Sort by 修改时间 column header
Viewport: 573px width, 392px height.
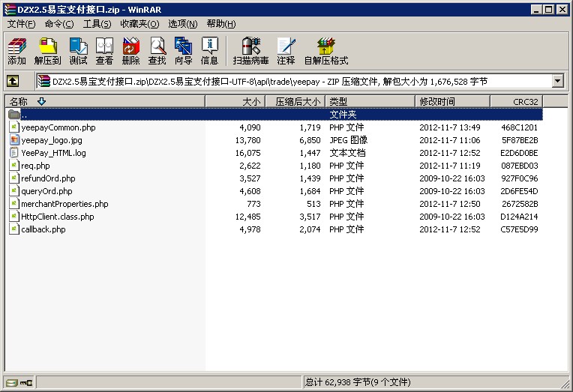[x=453, y=101]
